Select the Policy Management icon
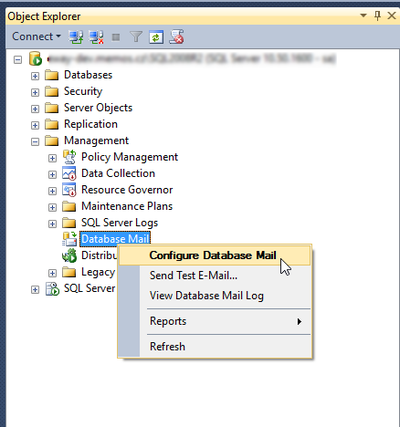 tap(69, 157)
